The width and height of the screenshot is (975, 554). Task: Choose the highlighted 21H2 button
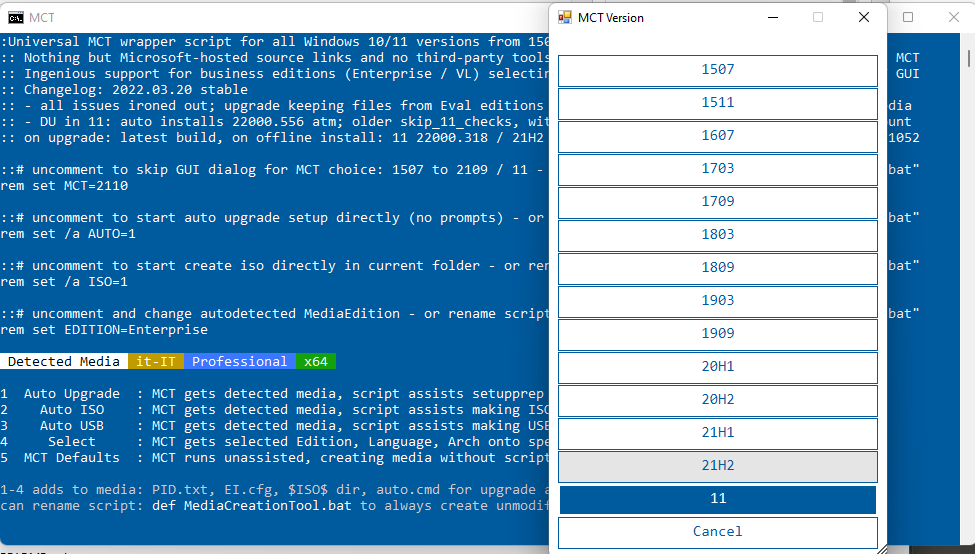tap(718, 466)
